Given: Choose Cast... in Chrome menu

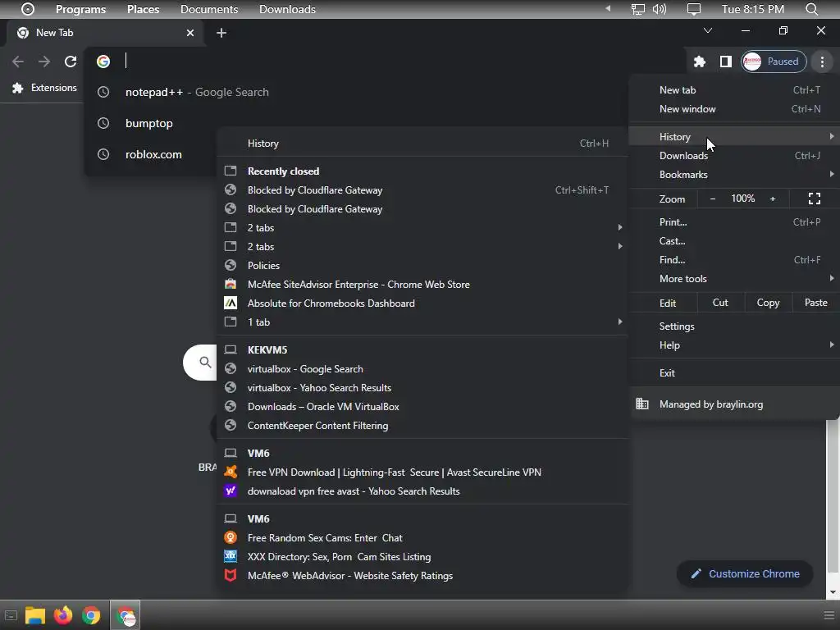Looking at the screenshot, I should (734, 241).
